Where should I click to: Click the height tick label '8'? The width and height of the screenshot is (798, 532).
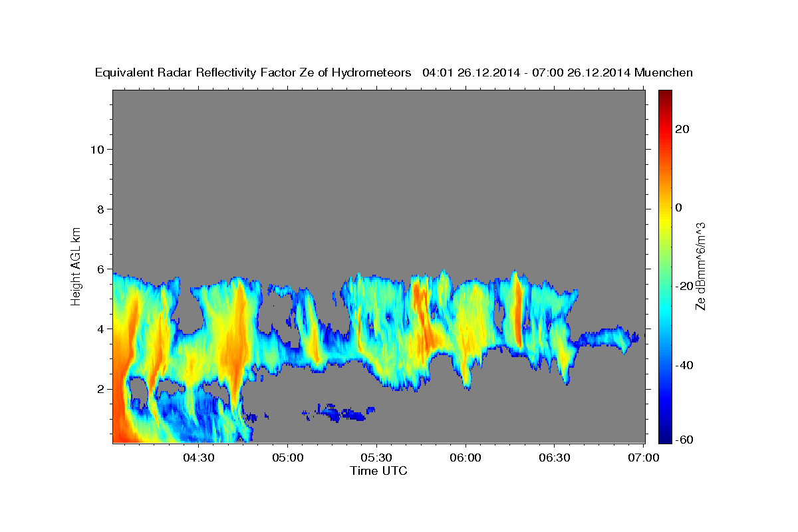(100, 209)
